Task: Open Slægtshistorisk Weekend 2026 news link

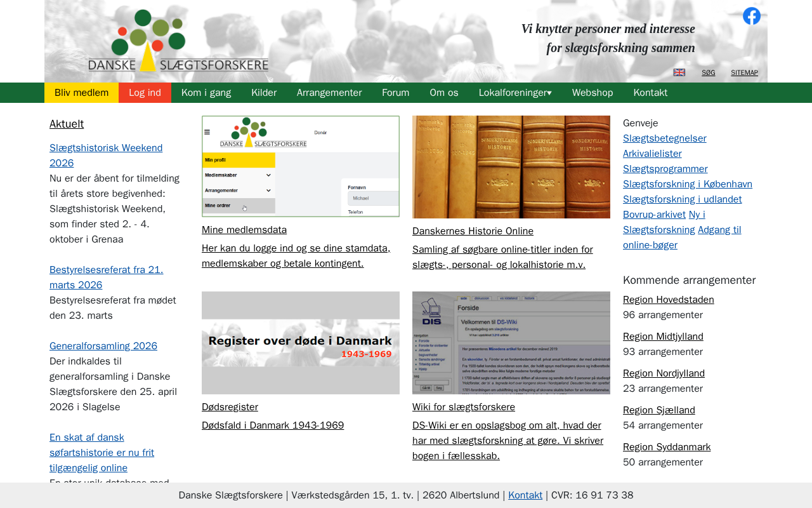Action: (x=106, y=156)
